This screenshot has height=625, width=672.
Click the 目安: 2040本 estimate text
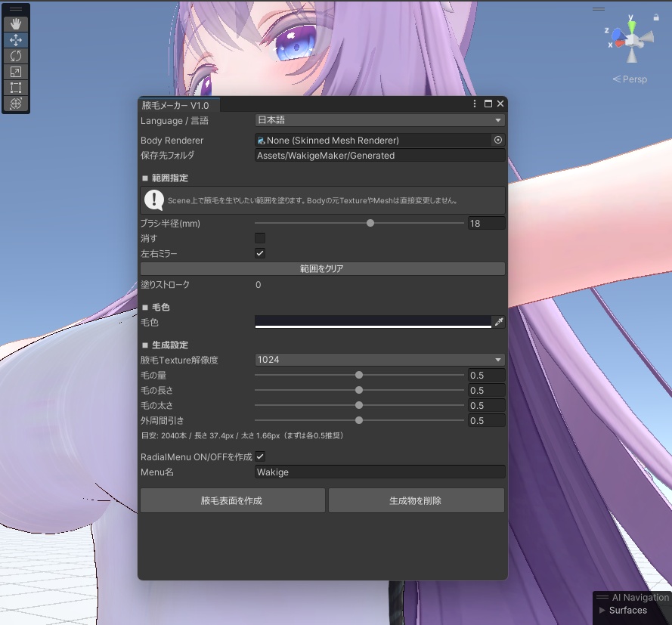click(242, 435)
